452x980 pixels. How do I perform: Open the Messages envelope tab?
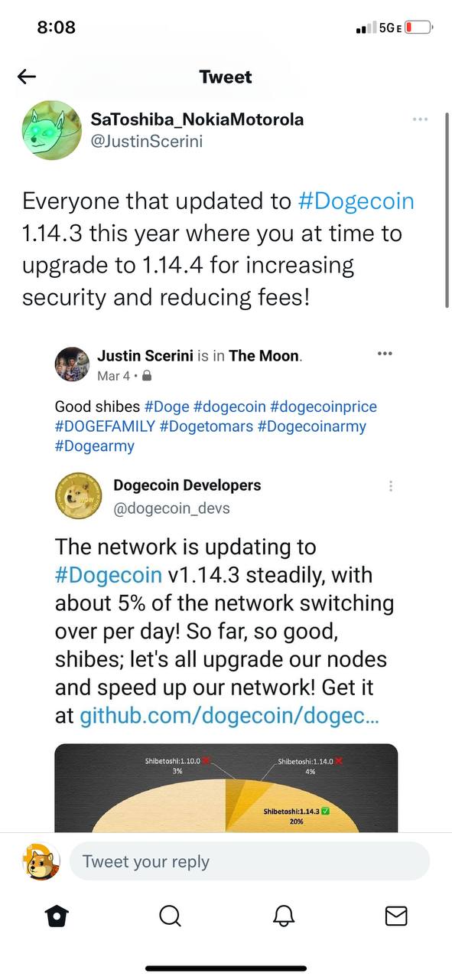click(396, 916)
